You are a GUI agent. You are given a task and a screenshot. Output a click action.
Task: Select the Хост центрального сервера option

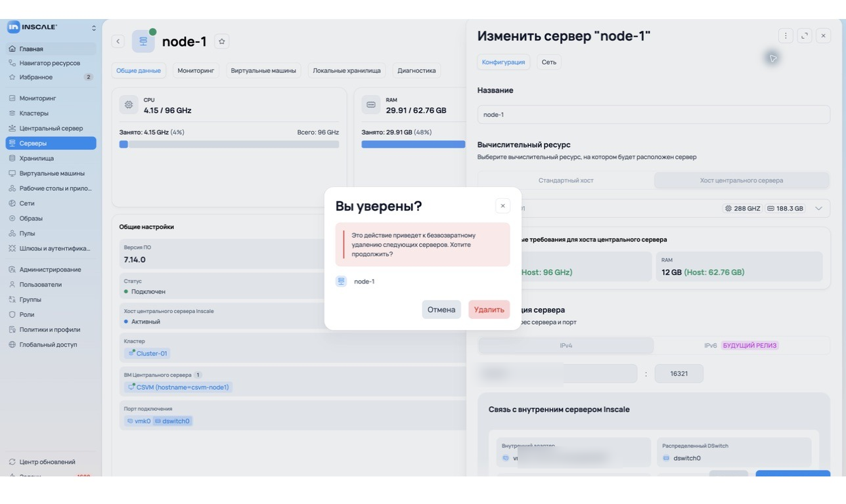[742, 180]
